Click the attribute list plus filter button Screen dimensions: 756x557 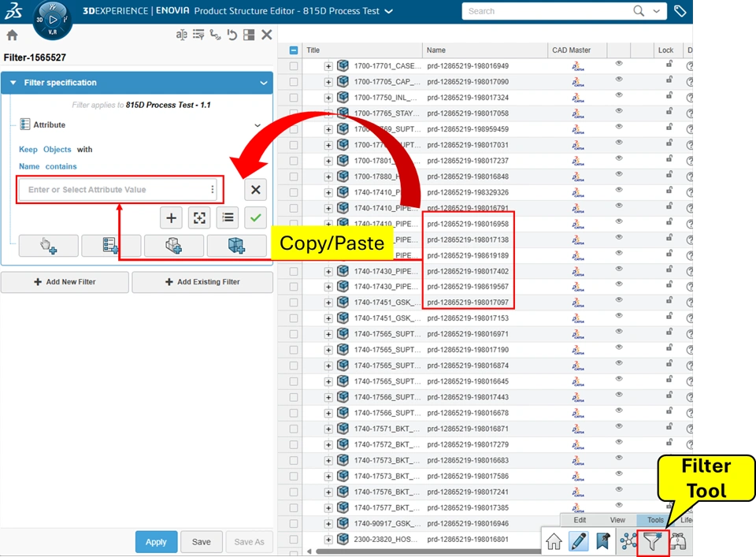click(111, 246)
